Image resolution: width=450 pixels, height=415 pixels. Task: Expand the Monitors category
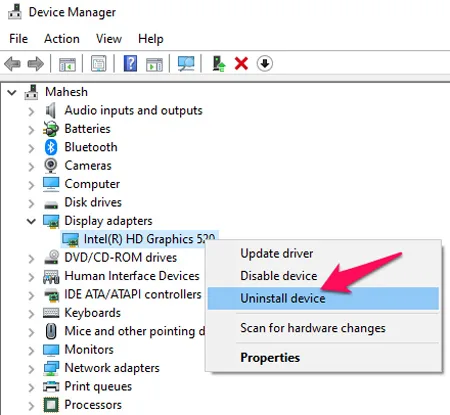pyautogui.click(x=31, y=351)
